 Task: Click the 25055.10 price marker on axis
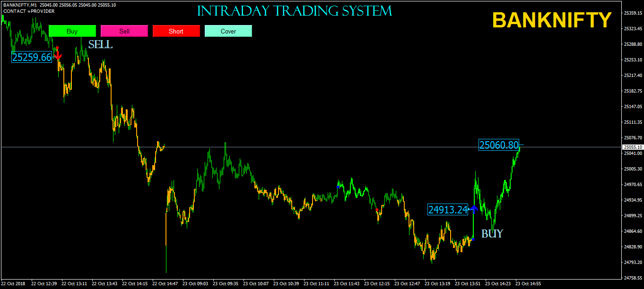[633, 147]
